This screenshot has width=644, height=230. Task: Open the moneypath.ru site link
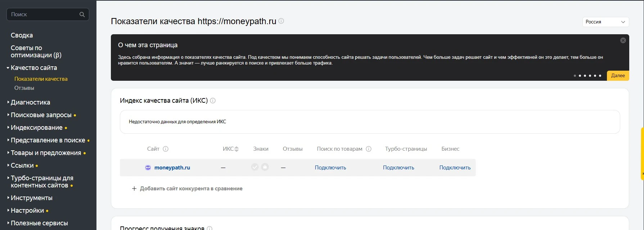click(172, 168)
